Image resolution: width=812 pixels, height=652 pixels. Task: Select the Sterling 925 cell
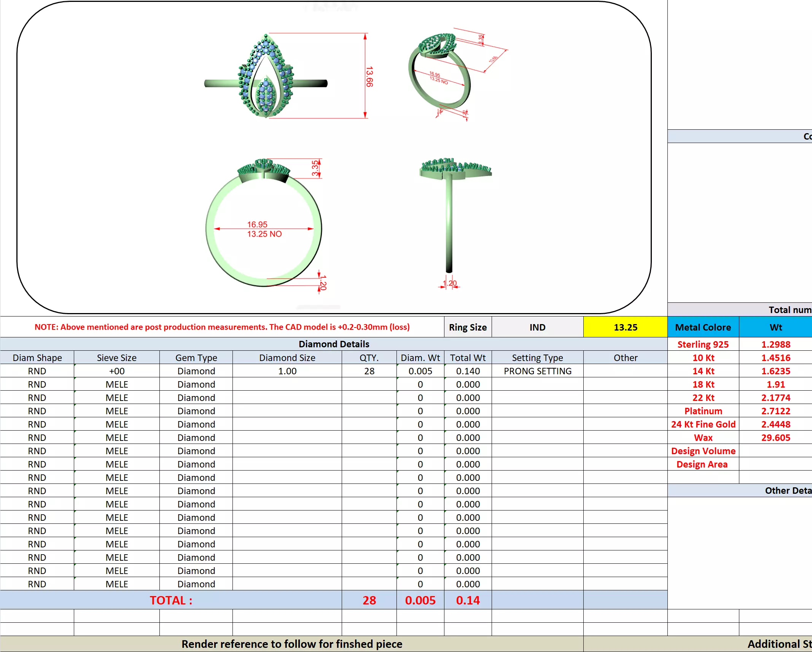pyautogui.click(x=703, y=344)
